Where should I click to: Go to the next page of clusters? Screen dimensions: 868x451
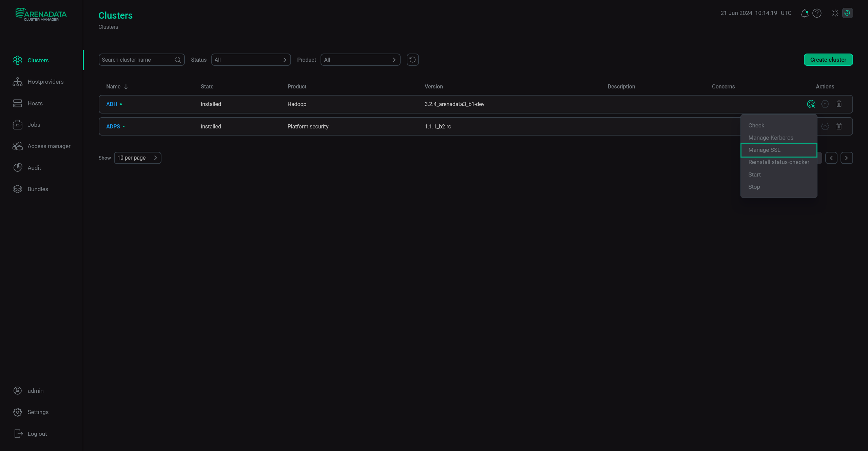(x=847, y=158)
